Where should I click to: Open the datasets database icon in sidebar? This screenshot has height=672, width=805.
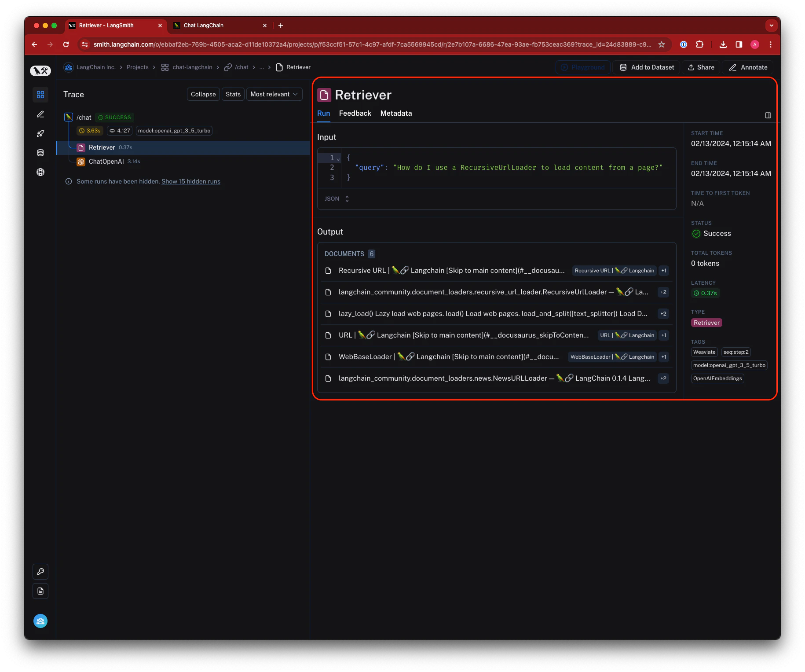(40, 153)
